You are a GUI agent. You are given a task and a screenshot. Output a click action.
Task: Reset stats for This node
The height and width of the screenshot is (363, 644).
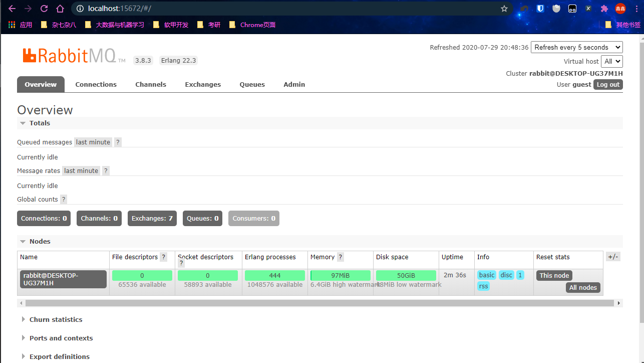554,275
